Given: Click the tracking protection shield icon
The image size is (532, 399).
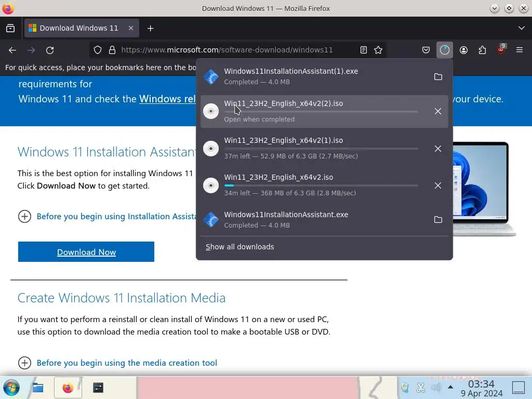Looking at the screenshot, I should [x=98, y=50].
